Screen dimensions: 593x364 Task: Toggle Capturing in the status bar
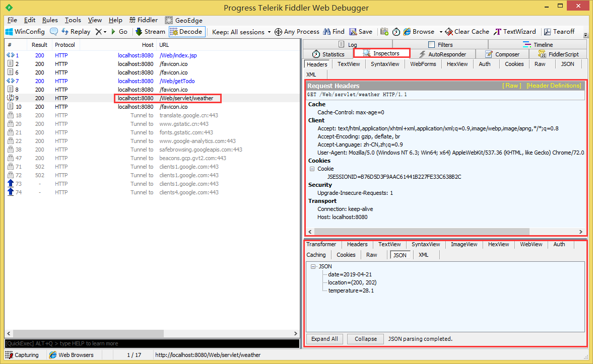(22, 355)
